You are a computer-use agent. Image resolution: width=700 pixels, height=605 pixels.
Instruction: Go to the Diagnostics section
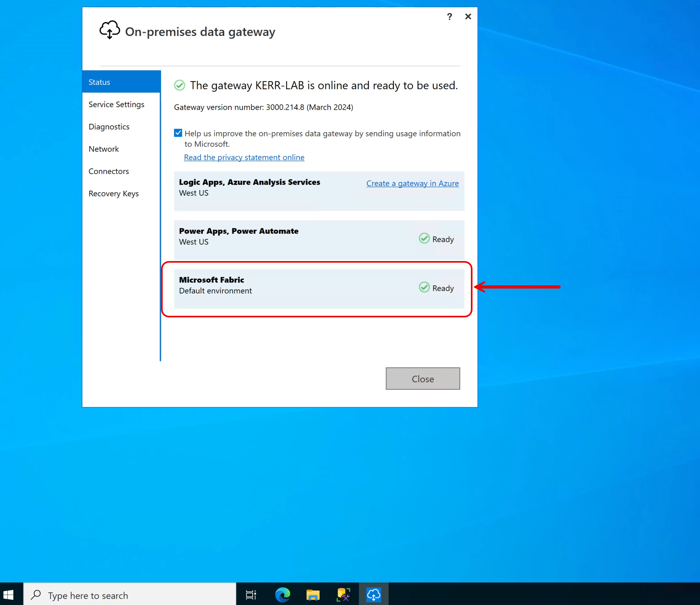point(109,127)
